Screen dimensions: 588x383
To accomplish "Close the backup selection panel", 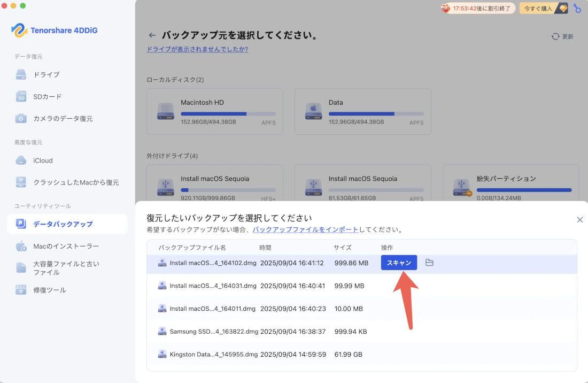I will click(580, 220).
